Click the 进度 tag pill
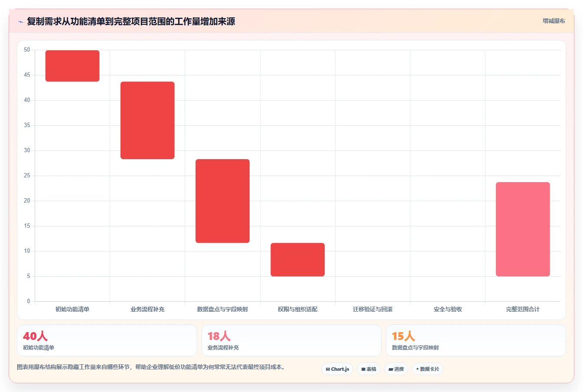The height and width of the screenshot is (392, 583). coord(396,369)
